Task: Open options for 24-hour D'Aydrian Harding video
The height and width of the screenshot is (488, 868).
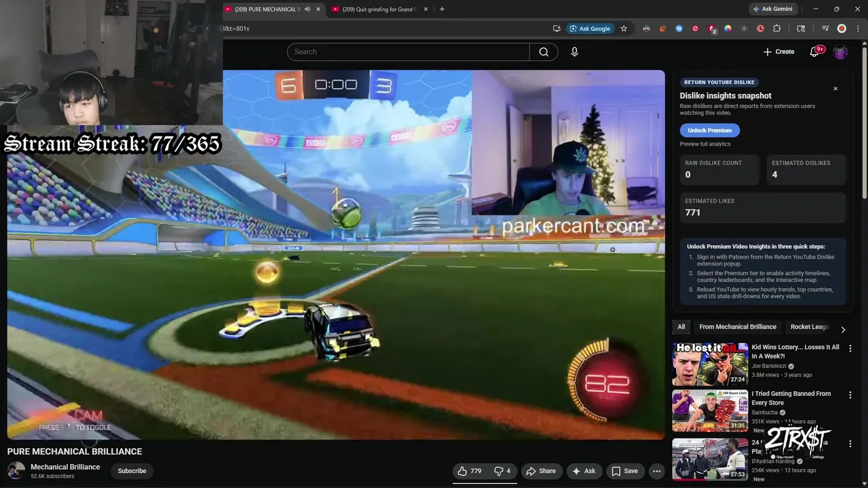Action: [x=850, y=444]
